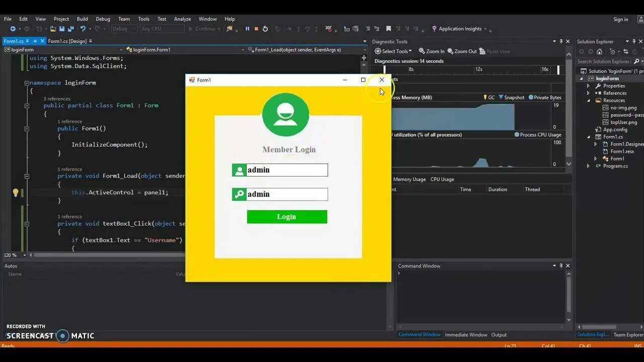The height and width of the screenshot is (362, 644).
Task: Click the green Login button
Action: coord(287,217)
